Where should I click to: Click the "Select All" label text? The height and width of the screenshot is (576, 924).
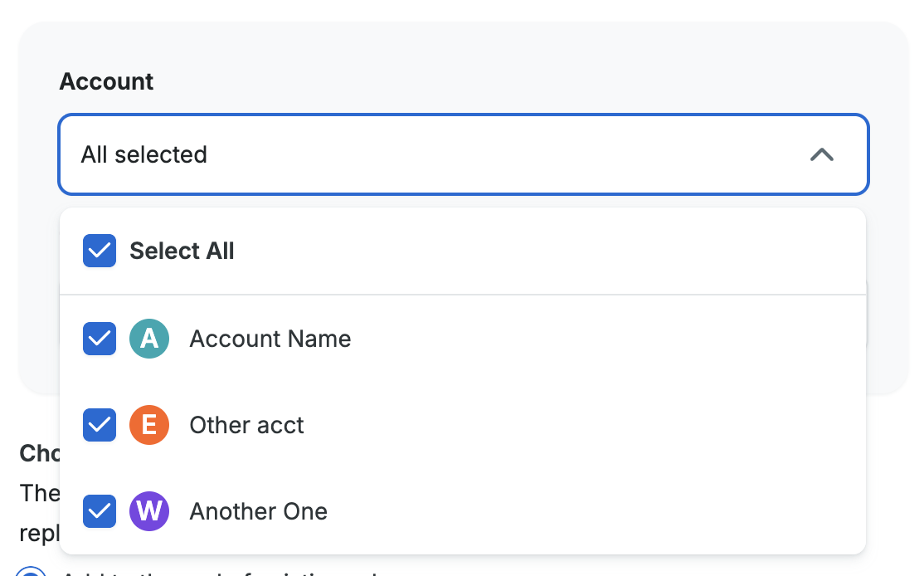(x=182, y=251)
